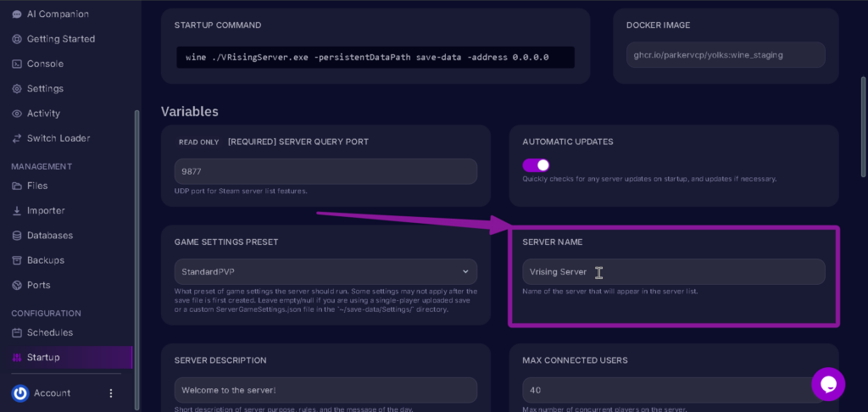Image resolution: width=868 pixels, height=412 pixels.
Task: Click the Files folder icon
Action: pos(17,186)
